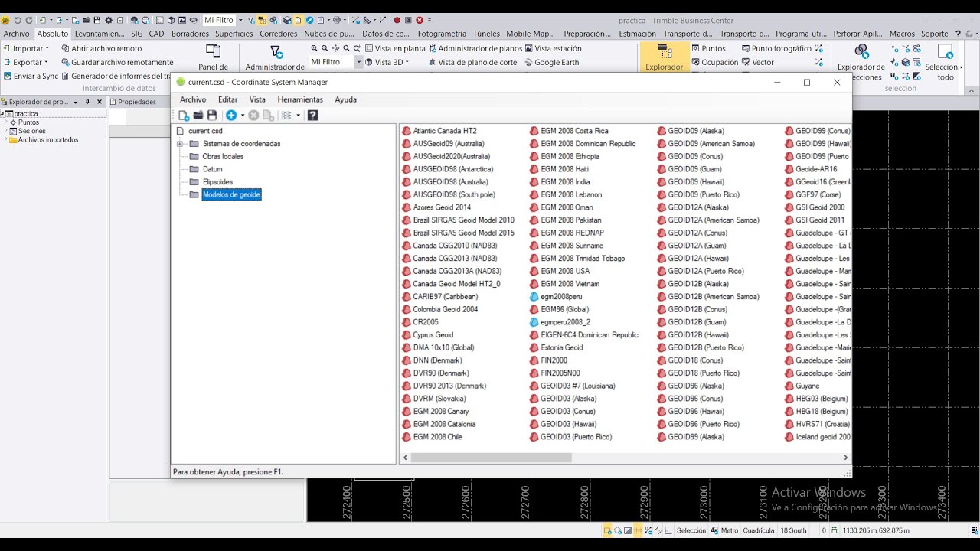This screenshot has height=551, width=980.
Task: Open the dropdown arrow beside the blue plus
Action: click(243, 116)
